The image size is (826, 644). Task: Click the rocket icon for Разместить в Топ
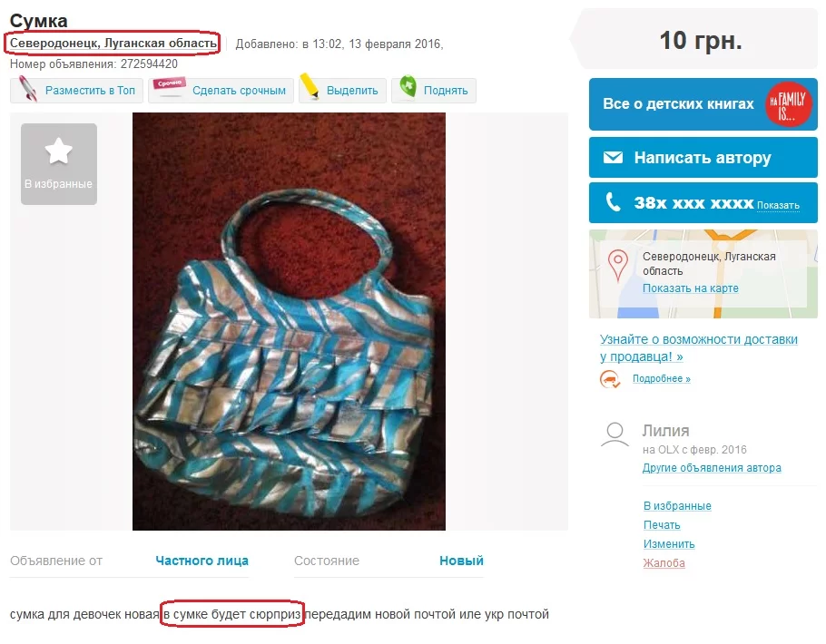(x=28, y=89)
